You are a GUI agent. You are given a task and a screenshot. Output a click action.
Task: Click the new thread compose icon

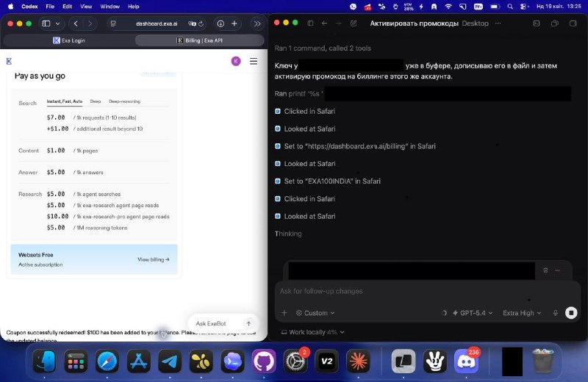[354, 24]
